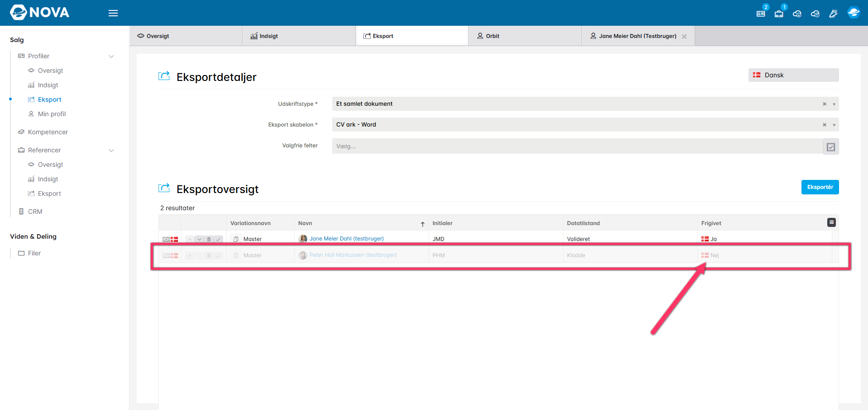Viewport: 868px width, 410px height.
Task: Switch to the Orbit tab
Action: 525,36
